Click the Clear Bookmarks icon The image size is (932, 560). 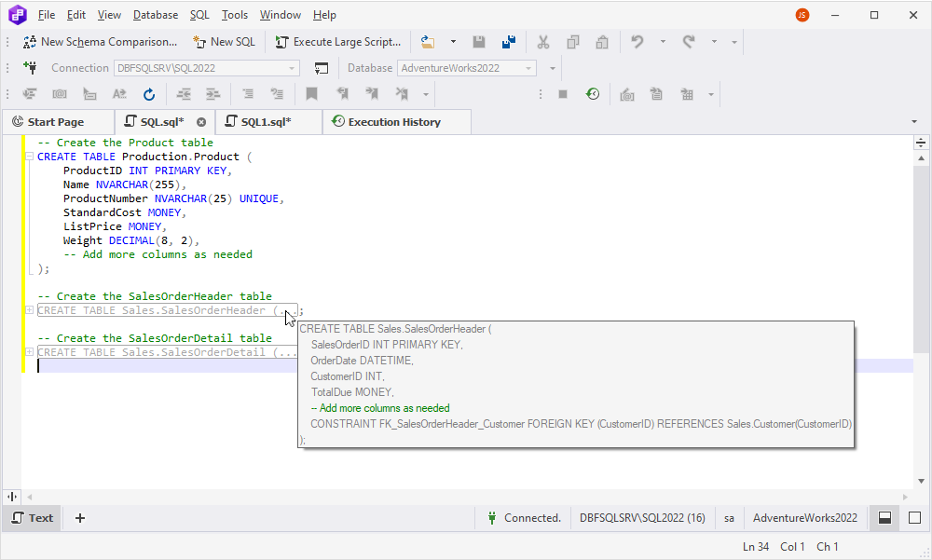[x=402, y=94]
